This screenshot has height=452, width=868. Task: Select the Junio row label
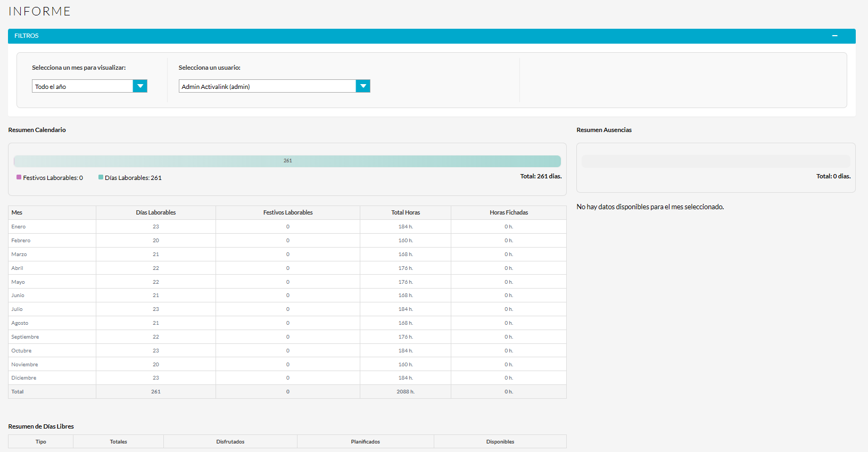point(18,295)
